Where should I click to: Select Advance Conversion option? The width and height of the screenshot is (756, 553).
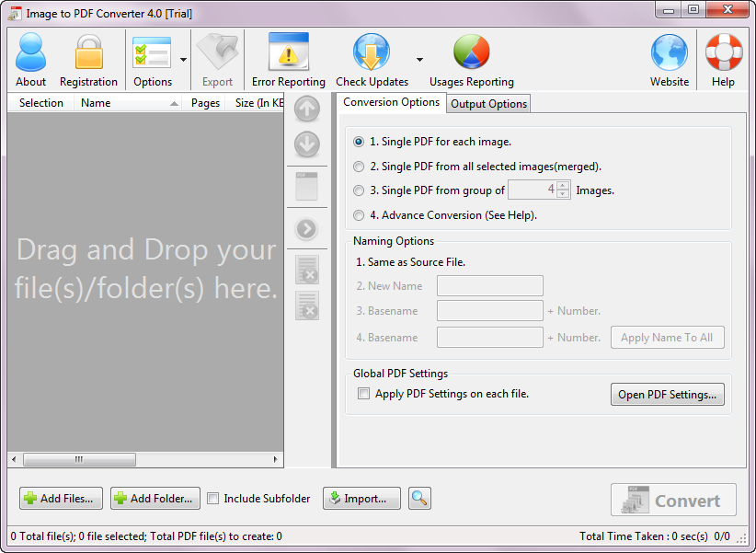(x=359, y=215)
